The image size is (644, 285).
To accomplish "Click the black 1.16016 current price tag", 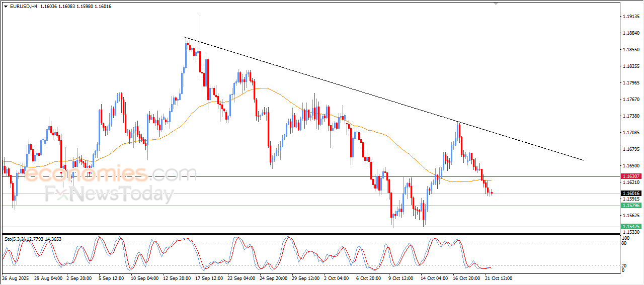I will click(x=631, y=194).
